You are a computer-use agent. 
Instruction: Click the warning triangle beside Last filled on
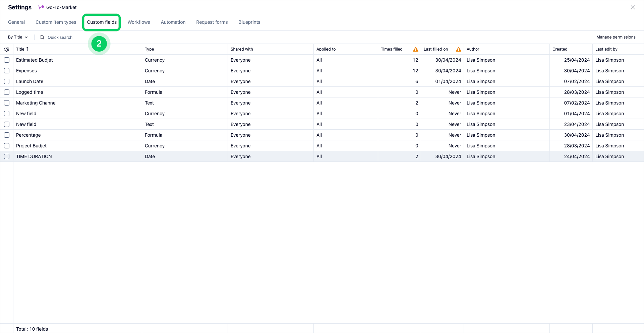(458, 49)
